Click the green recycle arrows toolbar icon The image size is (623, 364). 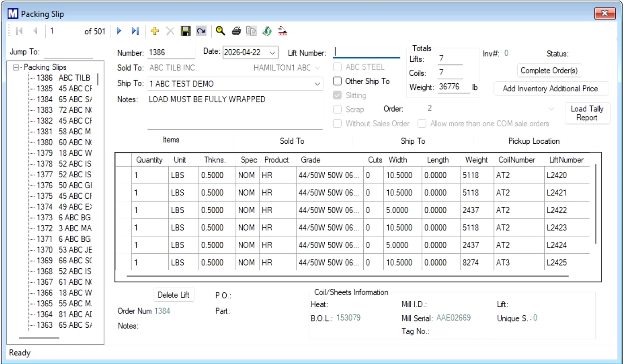coord(266,31)
